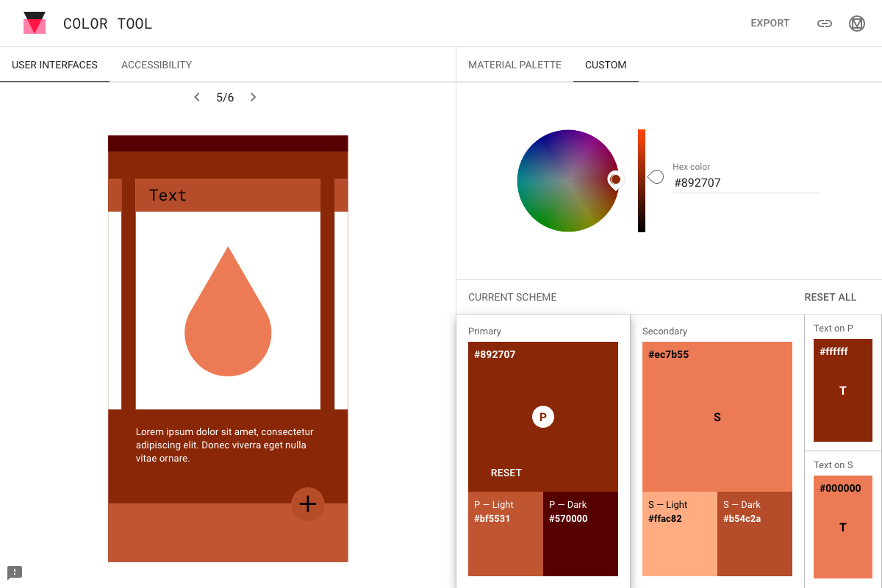Click the T icon under Text on S
Screen dimensions: 882x588
coord(842,527)
